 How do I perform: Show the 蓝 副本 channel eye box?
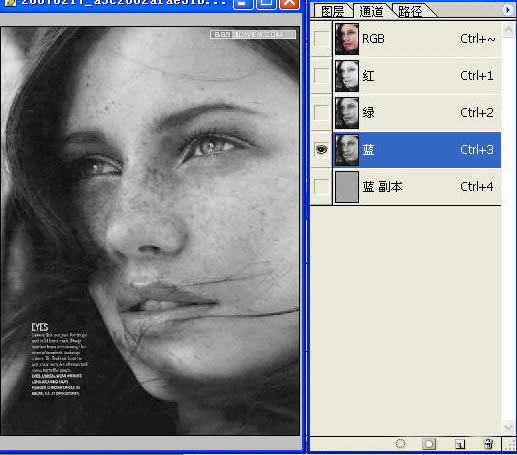tap(321, 187)
